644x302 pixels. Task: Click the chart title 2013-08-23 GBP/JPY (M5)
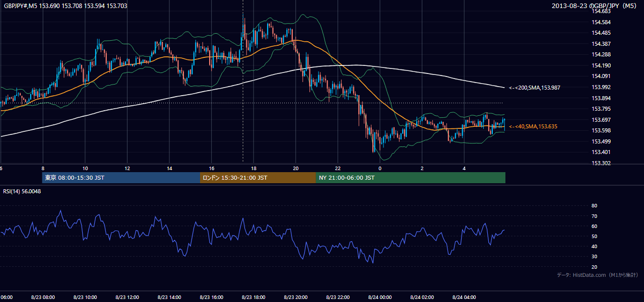point(595,6)
